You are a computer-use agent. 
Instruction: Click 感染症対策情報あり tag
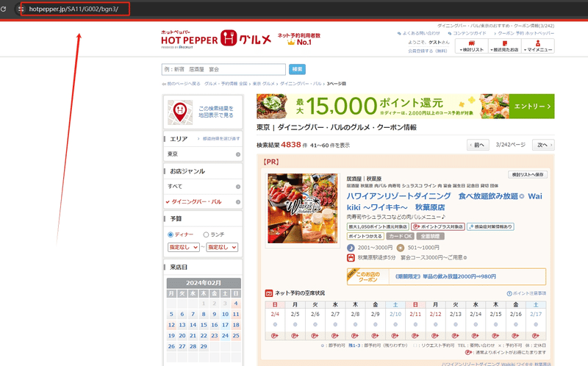490,227
